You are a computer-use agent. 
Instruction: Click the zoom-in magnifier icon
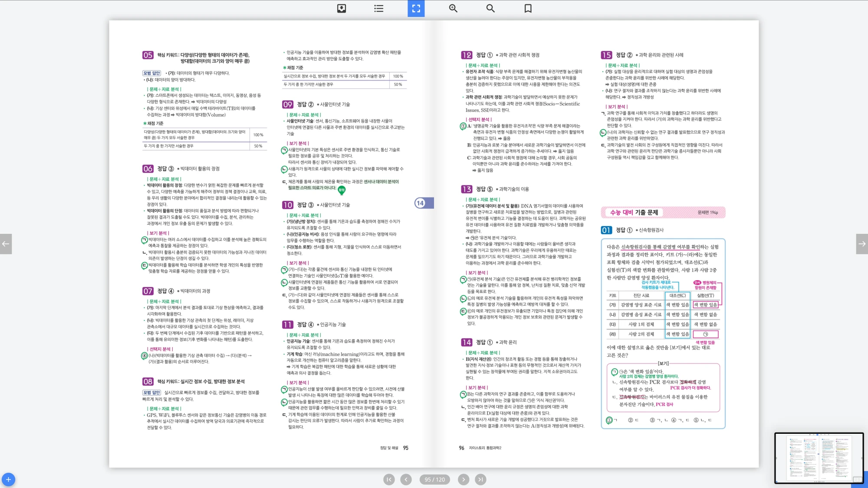coord(453,8)
